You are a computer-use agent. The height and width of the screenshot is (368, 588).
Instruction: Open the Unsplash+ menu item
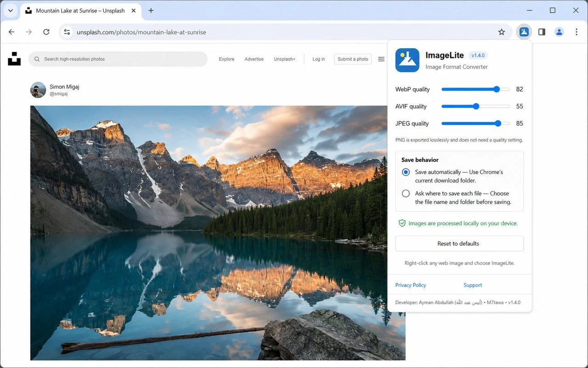click(285, 59)
